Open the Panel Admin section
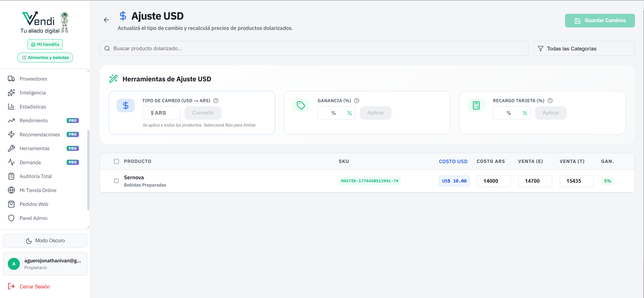Viewport: 644px width, 298px height. click(34, 218)
